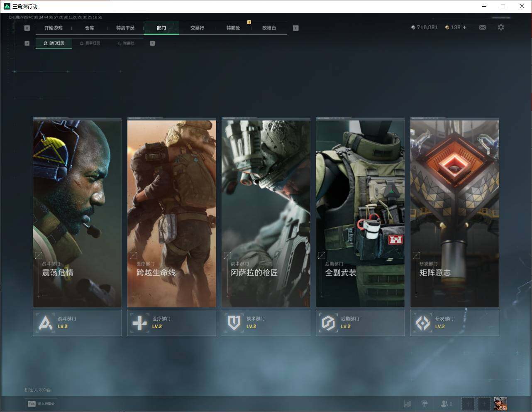This screenshot has height=412, width=532.
Task: Click the 医疗部门 LV.2 panel
Action: 172,323
